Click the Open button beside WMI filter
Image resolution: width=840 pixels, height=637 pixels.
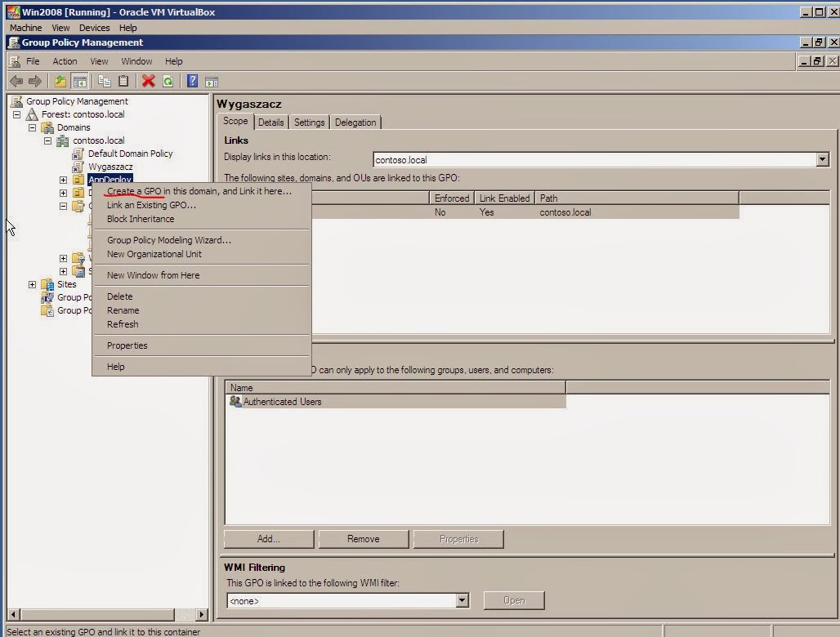(x=514, y=600)
